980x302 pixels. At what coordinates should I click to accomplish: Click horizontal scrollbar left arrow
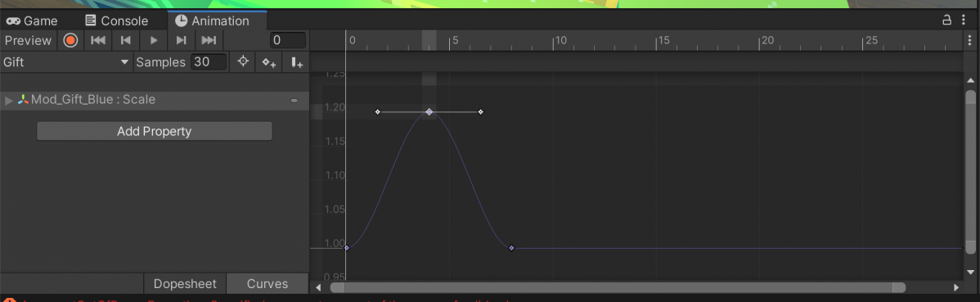[318, 287]
